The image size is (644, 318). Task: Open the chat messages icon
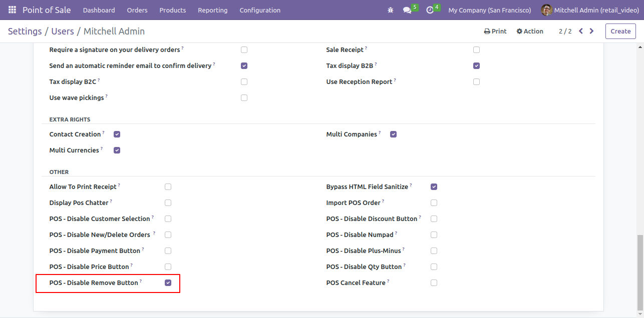tap(407, 10)
